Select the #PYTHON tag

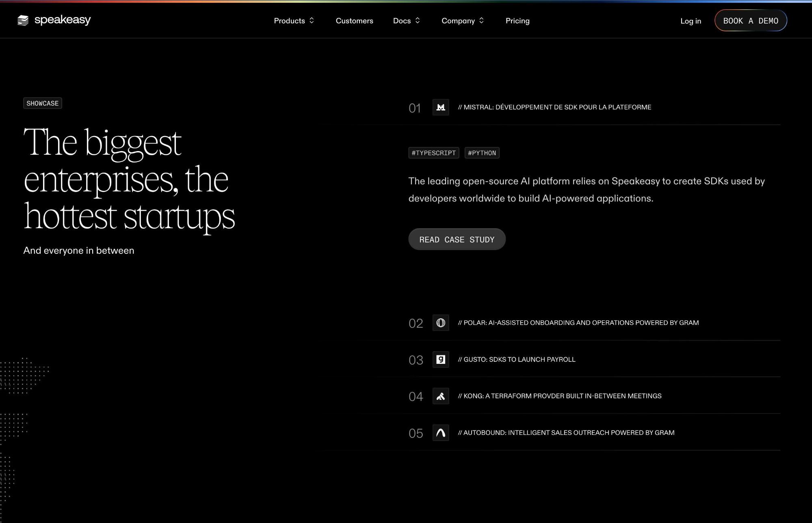[x=482, y=153]
